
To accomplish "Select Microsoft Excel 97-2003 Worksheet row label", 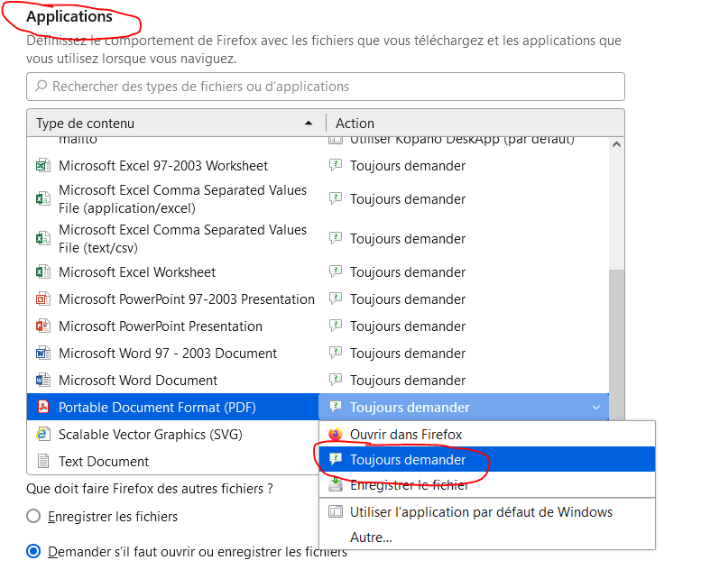I will pyautogui.click(x=163, y=166).
